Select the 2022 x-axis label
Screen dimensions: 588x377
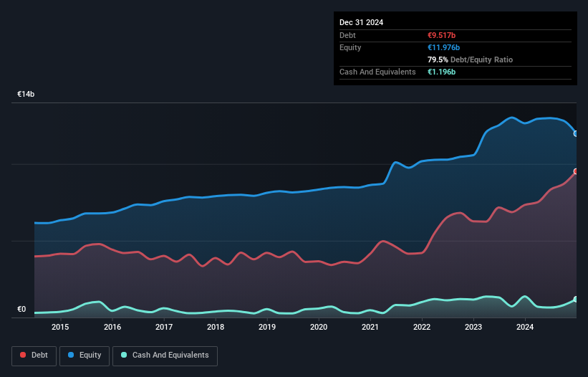tap(422, 327)
